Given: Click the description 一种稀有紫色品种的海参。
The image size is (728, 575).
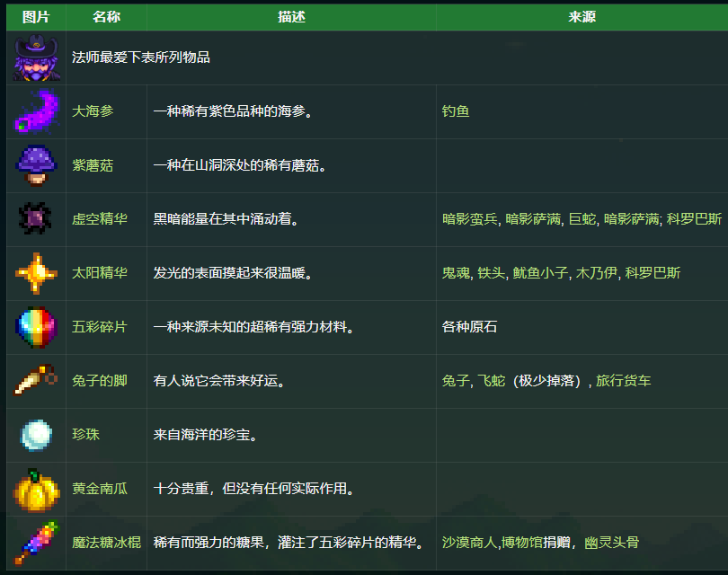Looking at the screenshot, I should [x=233, y=111].
